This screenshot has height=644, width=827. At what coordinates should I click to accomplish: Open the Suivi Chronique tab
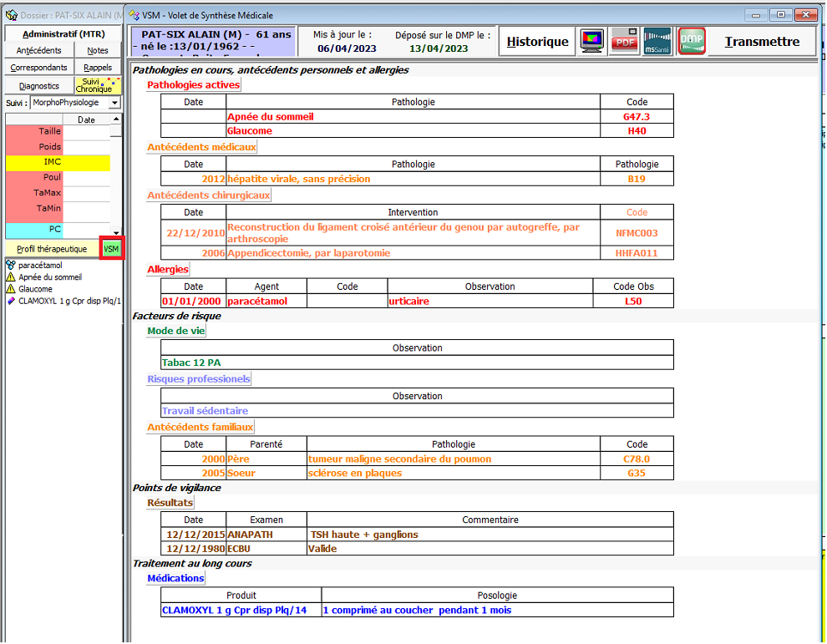[98, 85]
